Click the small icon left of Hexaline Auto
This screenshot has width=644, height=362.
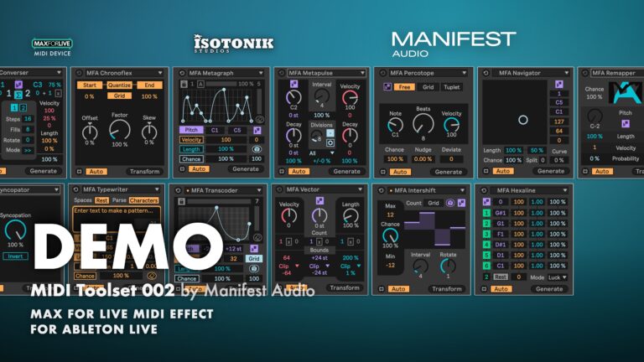click(484, 289)
